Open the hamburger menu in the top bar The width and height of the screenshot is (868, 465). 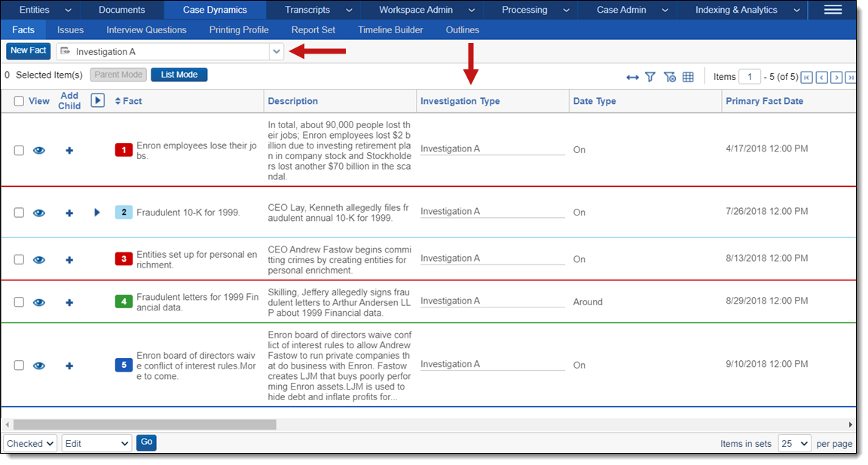pyautogui.click(x=833, y=10)
